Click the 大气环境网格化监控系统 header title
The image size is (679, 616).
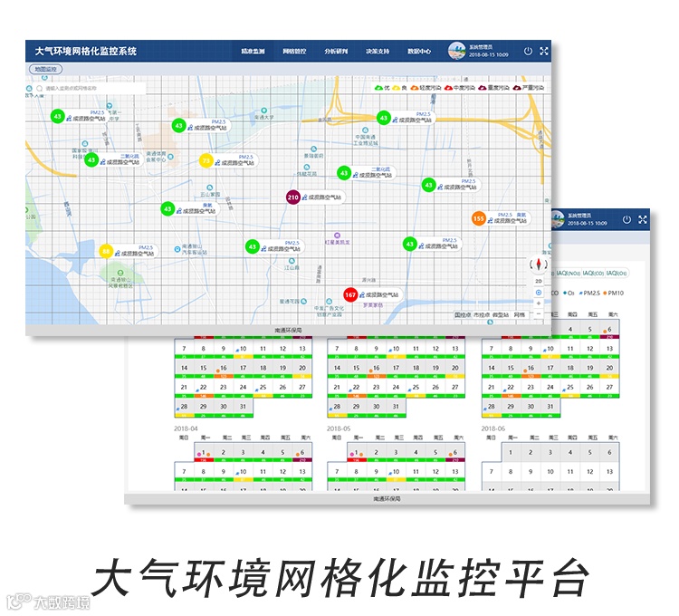click(x=86, y=51)
